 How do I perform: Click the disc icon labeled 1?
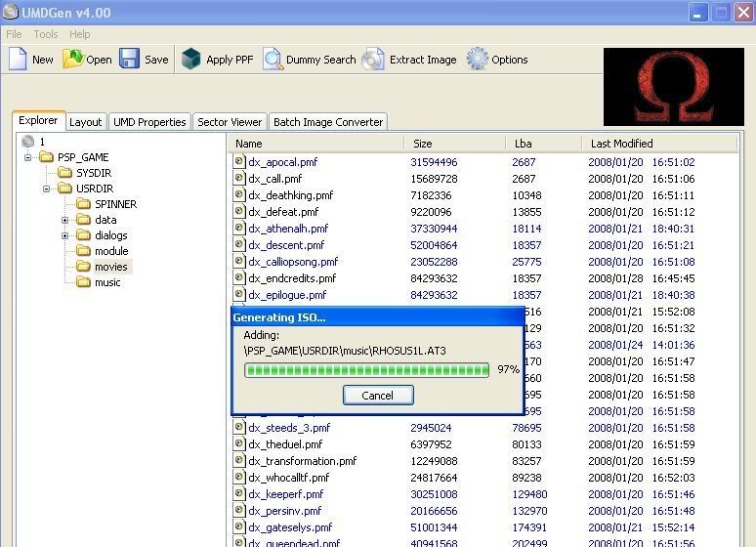[x=28, y=142]
